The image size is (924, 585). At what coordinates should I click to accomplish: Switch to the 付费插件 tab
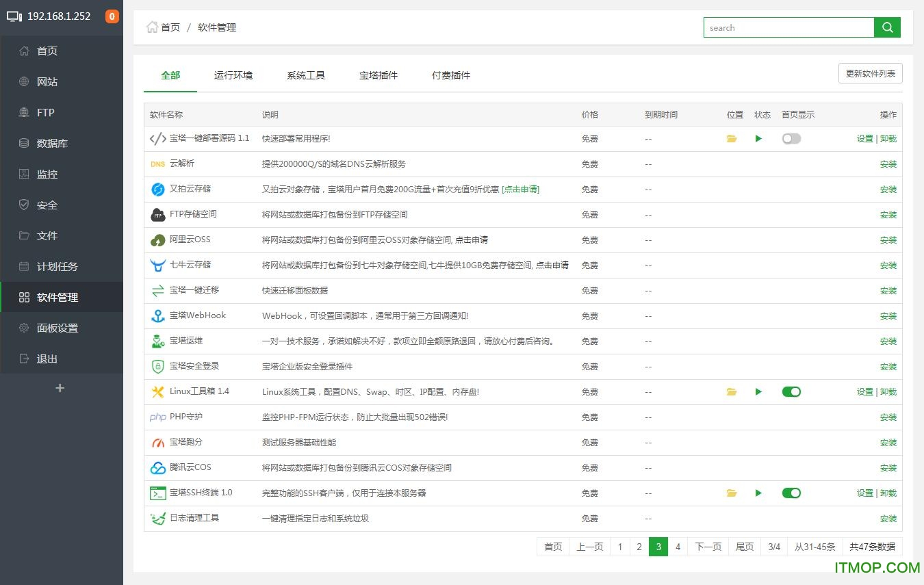coord(450,76)
